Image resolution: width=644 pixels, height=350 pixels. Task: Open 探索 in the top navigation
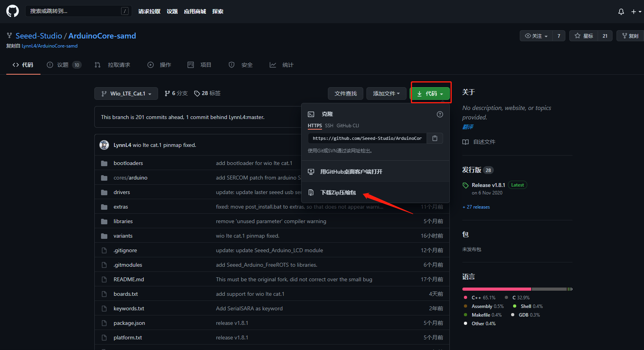tap(218, 11)
